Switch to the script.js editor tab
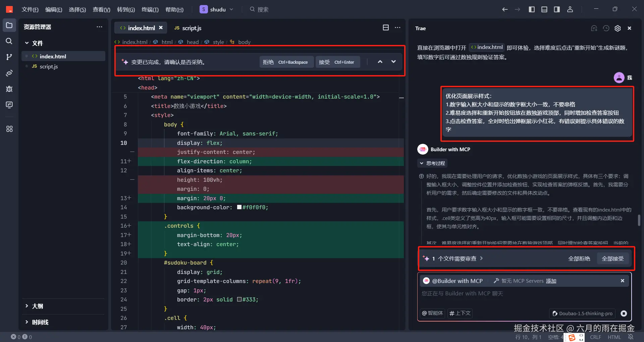The height and width of the screenshot is (342, 644). click(x=188, y=28)
